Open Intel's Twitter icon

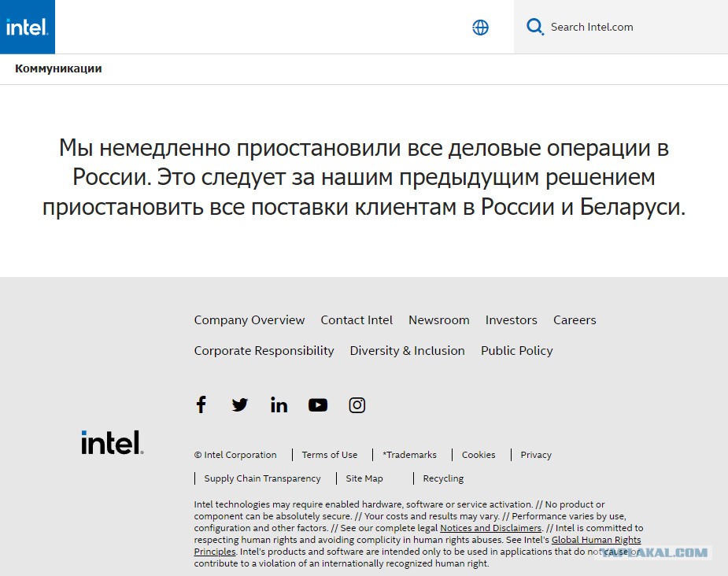point(239,404)
